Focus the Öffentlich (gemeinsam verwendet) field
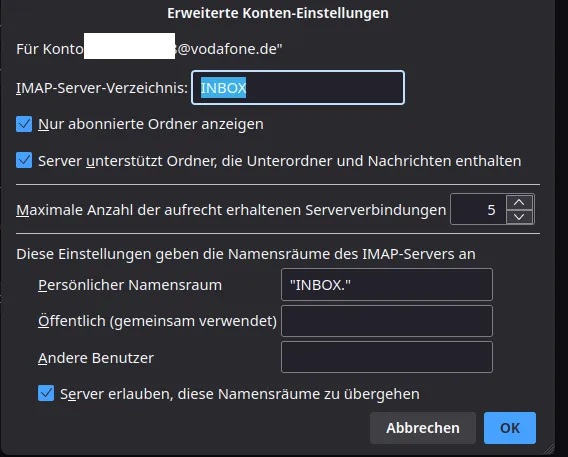 pos(387,321)
